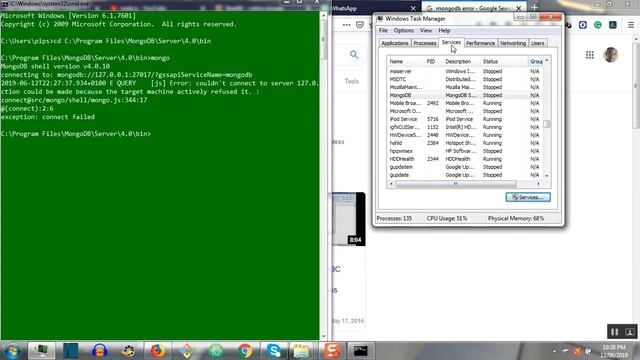This screenshot has height=360, width=640.
Task: Select the MongoDB service row
Action: pos(465,95)
